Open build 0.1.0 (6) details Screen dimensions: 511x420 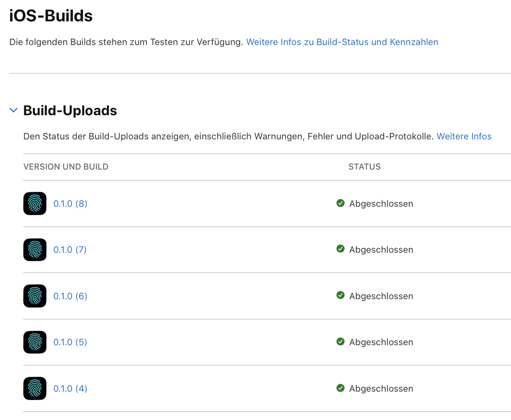(x=70, y=296)
